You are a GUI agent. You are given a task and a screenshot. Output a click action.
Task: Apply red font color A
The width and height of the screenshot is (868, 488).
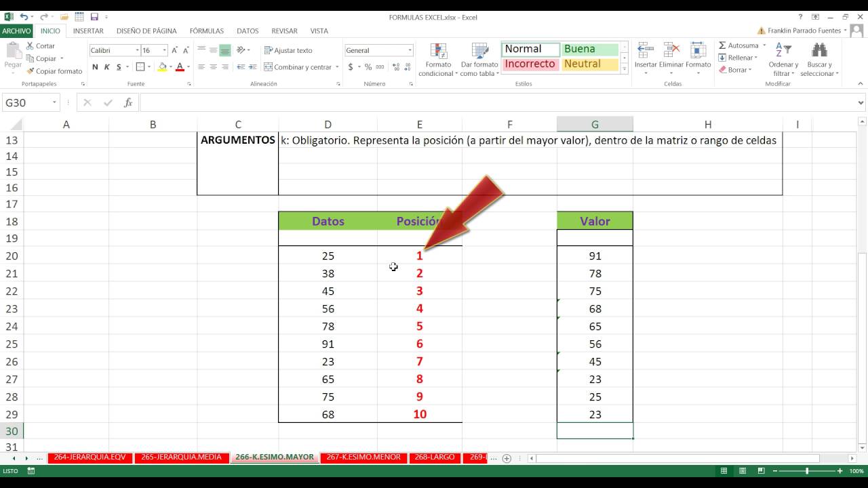point(180,67)
